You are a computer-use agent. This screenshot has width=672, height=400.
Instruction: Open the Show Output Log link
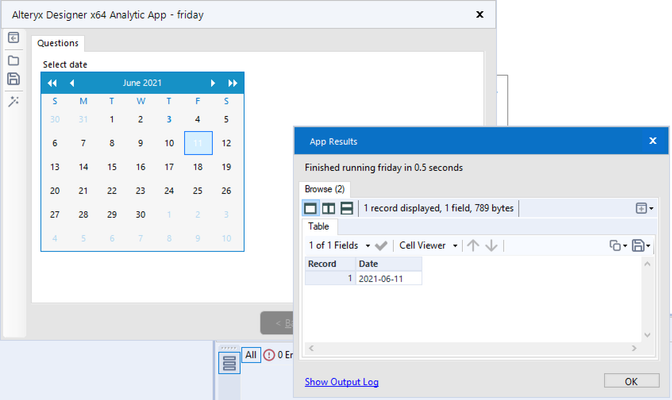[342, 382]
